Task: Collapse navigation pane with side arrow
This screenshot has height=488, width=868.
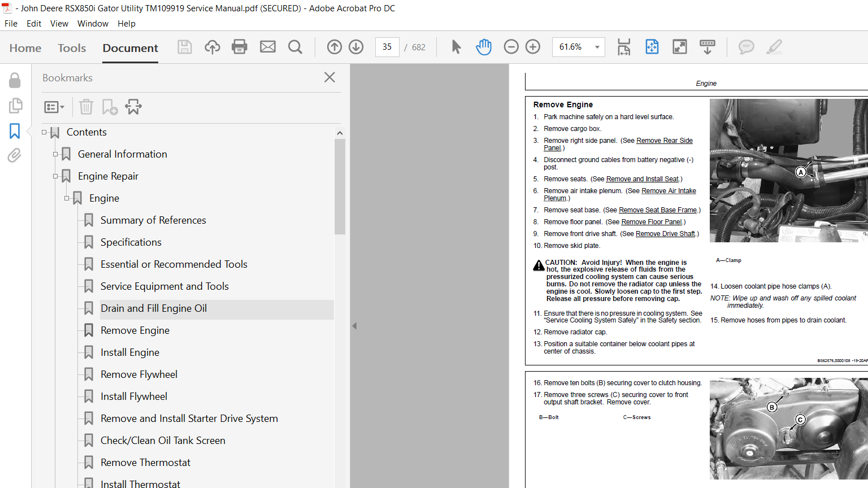Action: [x=354, y=326]
